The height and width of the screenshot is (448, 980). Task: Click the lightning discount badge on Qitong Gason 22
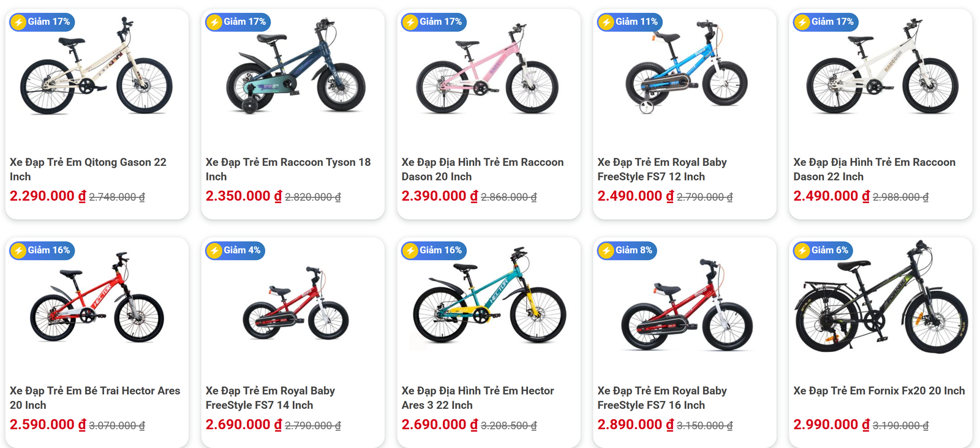[x=42, y=22]
